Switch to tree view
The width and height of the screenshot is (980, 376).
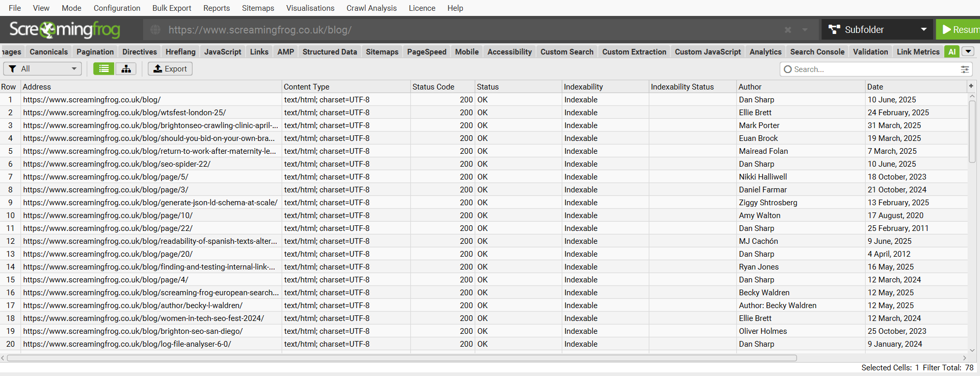[126, 69]
